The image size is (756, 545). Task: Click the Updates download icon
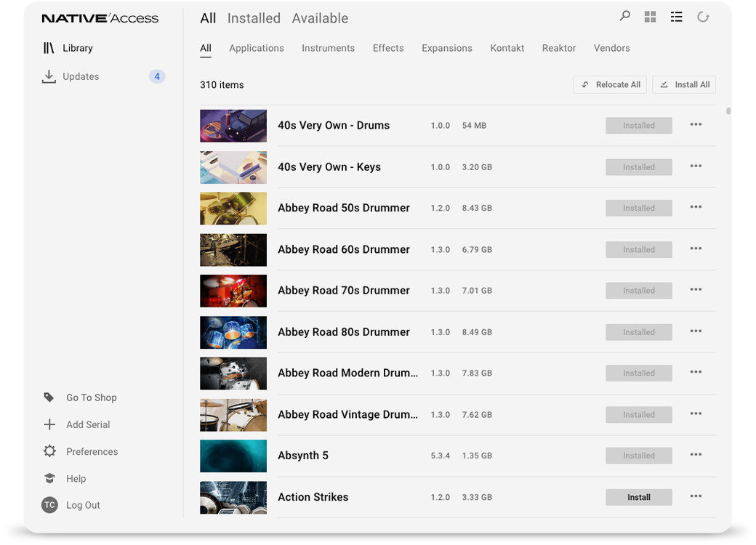pos(49,76)
